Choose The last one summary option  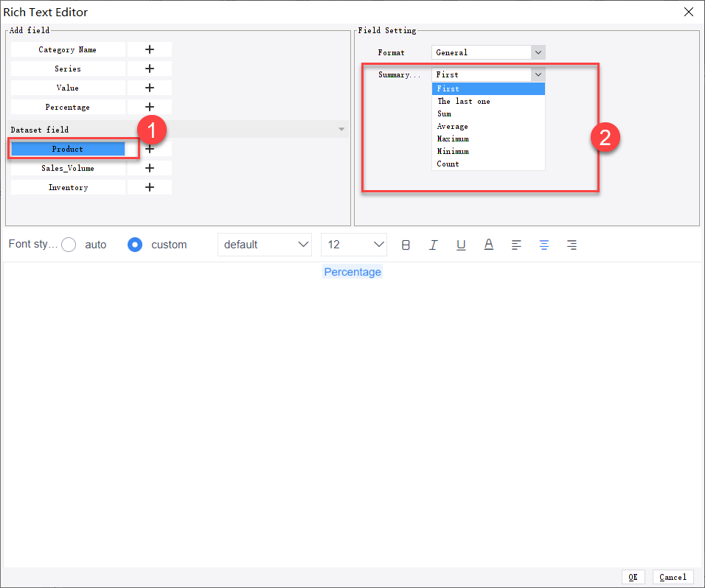pos(488,102)
